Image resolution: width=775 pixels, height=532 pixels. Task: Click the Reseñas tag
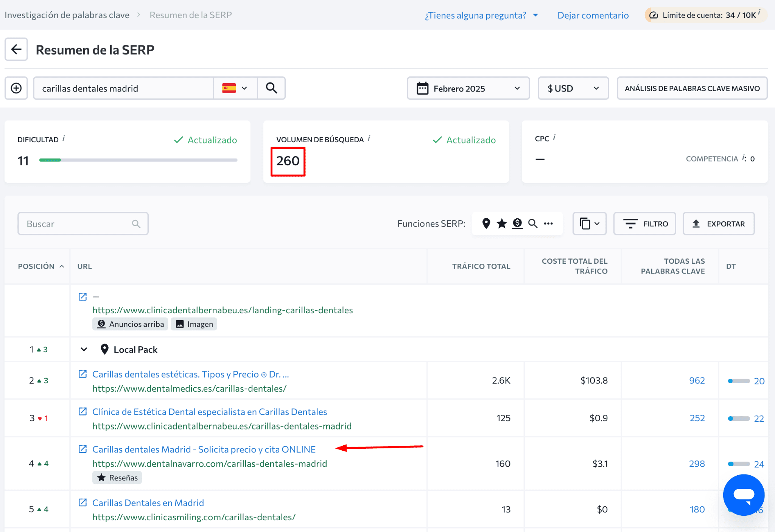click(117, 478)
